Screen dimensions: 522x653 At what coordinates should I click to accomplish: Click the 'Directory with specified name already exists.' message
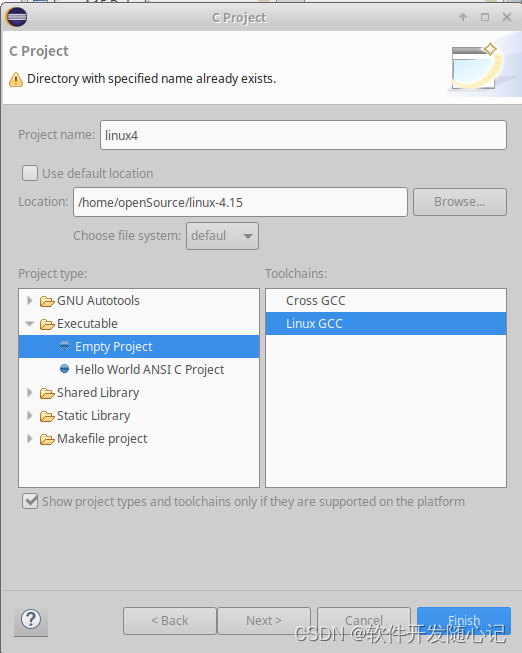pos(152,79)
